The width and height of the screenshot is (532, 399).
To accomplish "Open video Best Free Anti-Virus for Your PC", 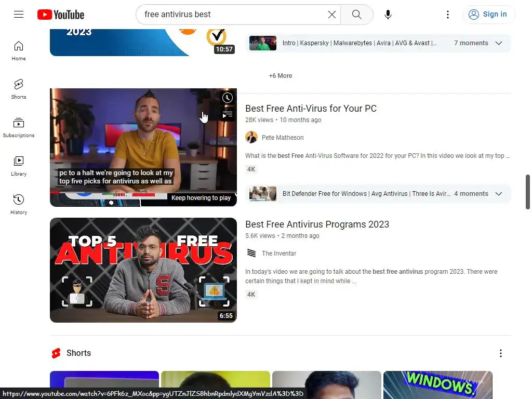I will 311,108.
